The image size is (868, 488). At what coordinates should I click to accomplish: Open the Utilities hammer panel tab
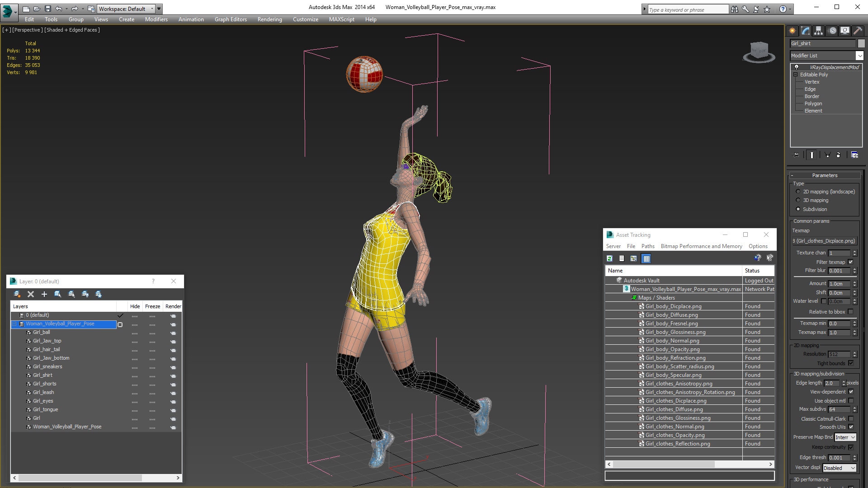coord(858,31)
